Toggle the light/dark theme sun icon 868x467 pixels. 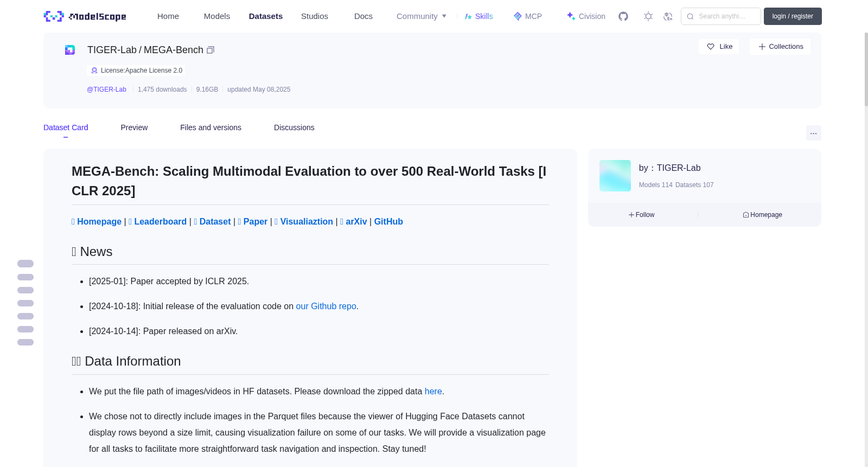click(648, 16)
